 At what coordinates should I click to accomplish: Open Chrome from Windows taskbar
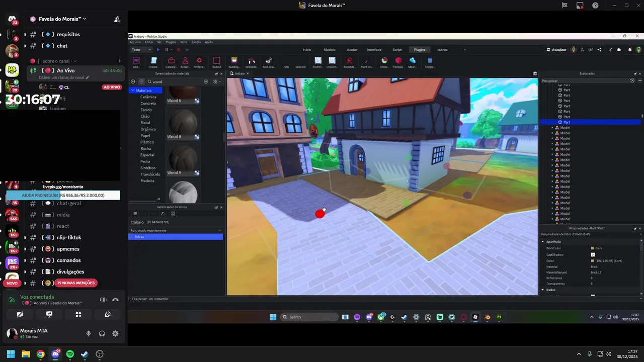40,354
